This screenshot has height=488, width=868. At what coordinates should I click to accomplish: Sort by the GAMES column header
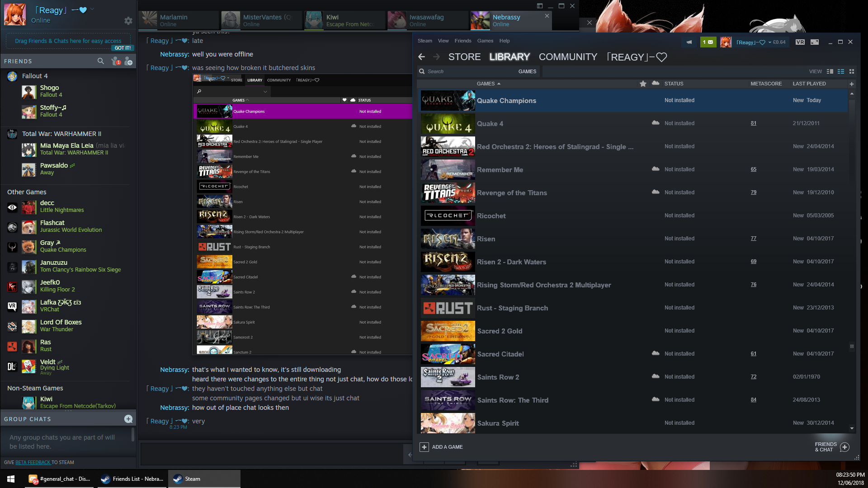click(488, 84)
